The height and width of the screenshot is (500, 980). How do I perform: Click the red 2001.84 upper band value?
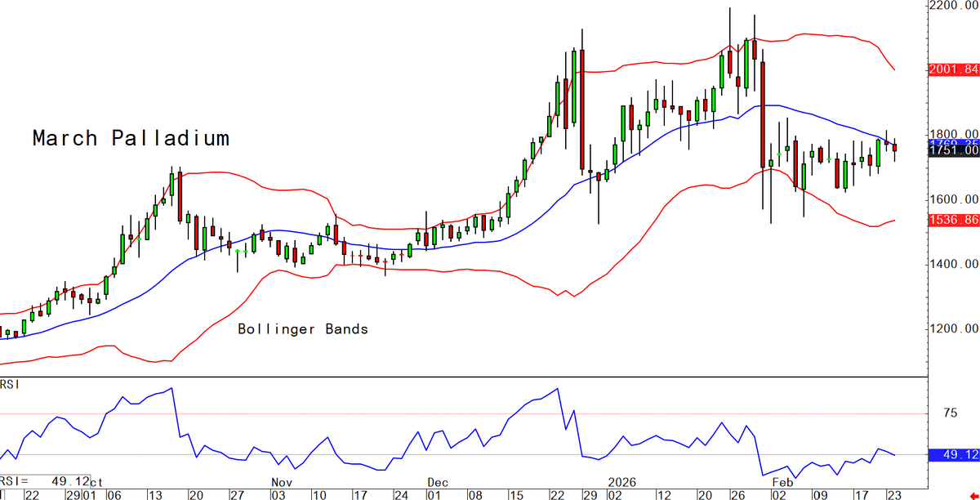tap(953, 70)
